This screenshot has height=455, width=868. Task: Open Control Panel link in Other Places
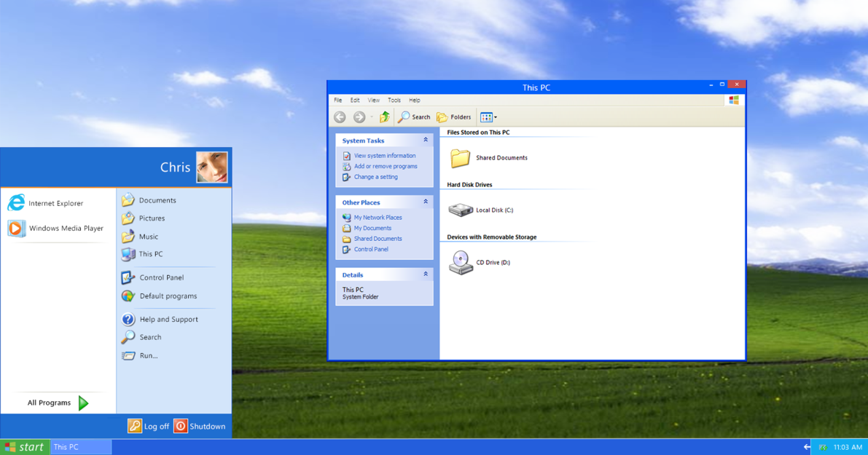371,249
